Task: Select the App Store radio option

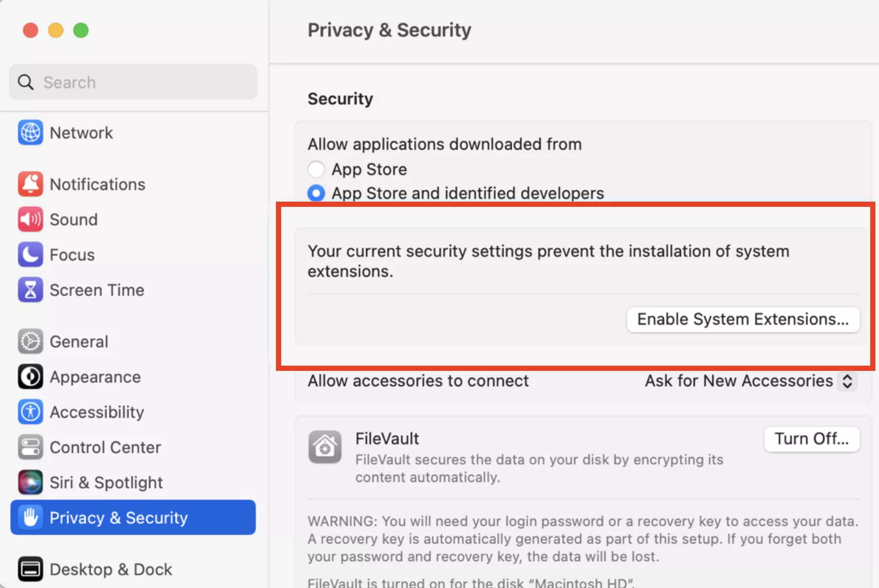Action: coord(316,169)
